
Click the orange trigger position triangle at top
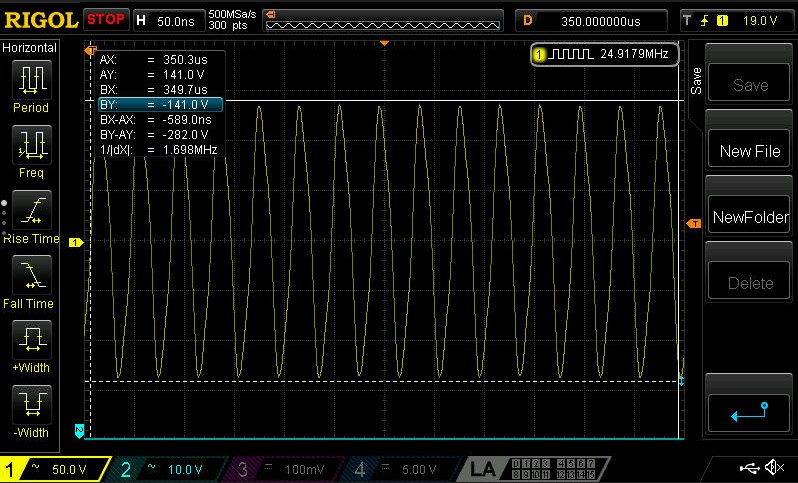385,44
